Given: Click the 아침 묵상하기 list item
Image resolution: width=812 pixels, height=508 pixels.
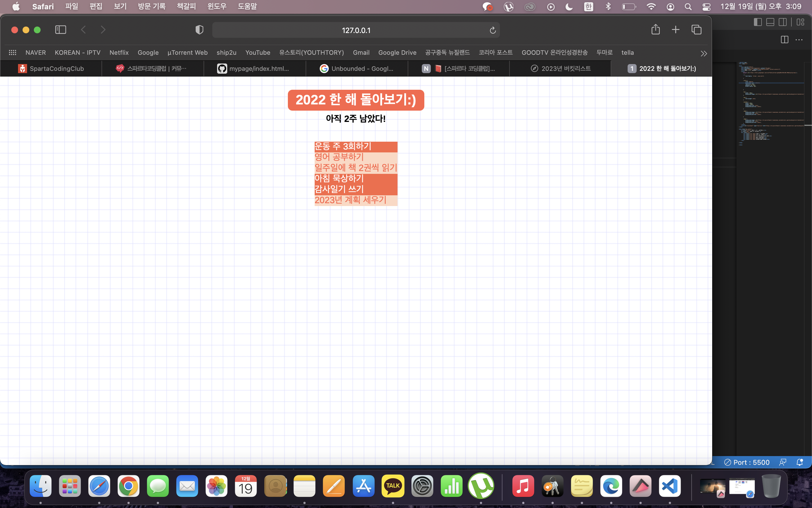Looking at the screenshot, I should coord(356,179).
